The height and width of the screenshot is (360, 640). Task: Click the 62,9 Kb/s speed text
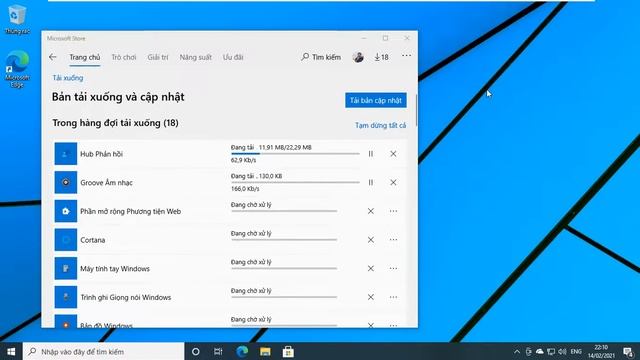(243, 160)
